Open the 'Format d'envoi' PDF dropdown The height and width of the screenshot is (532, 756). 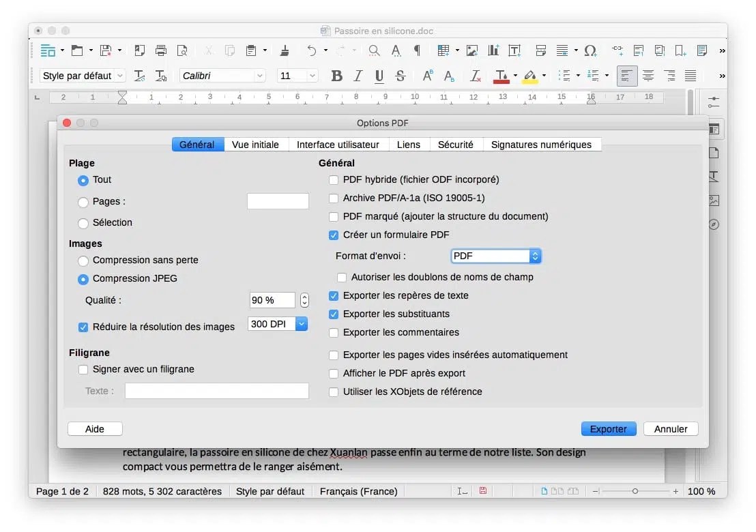click(495, 256)
